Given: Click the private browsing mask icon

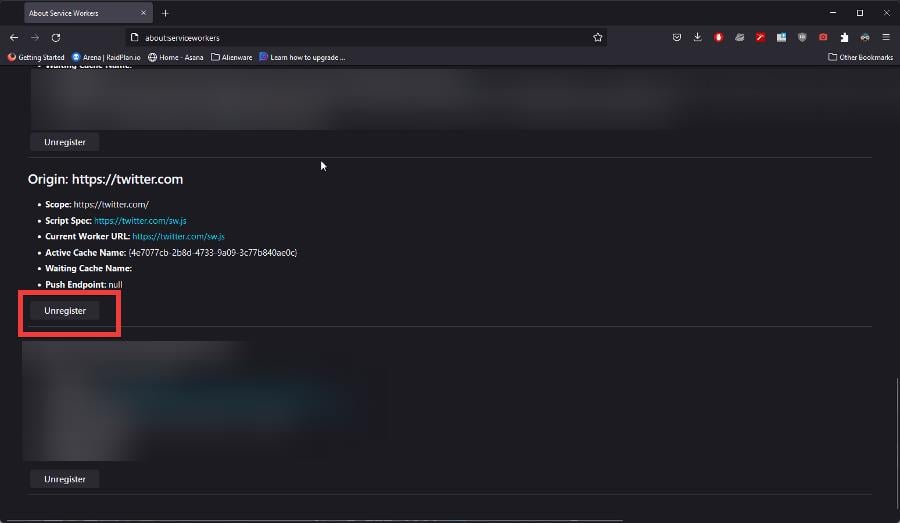Looking at the screenshot, I should (865, 37).
